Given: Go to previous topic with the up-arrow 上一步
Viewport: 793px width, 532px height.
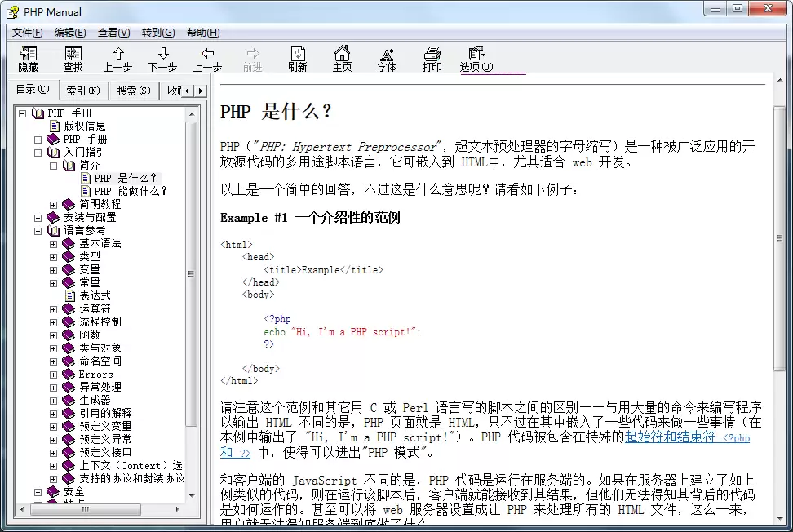Looking at the screenshot, I should [x=117, y=59].
